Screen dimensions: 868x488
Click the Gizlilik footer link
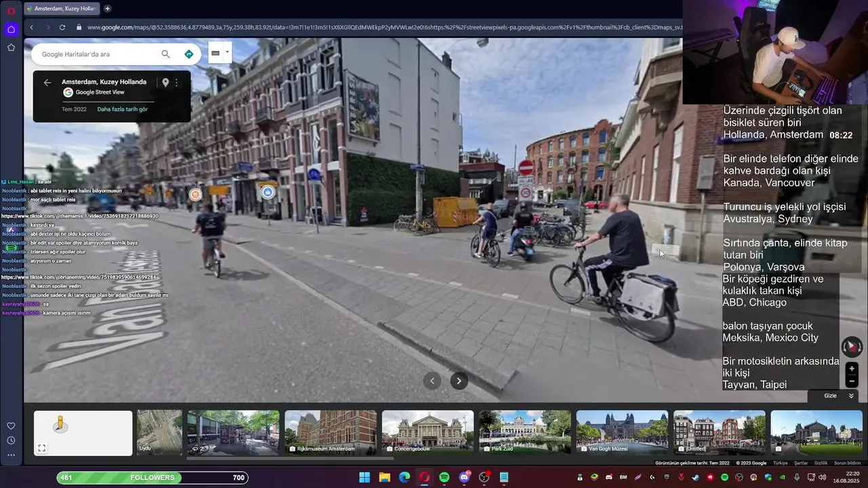821,463
